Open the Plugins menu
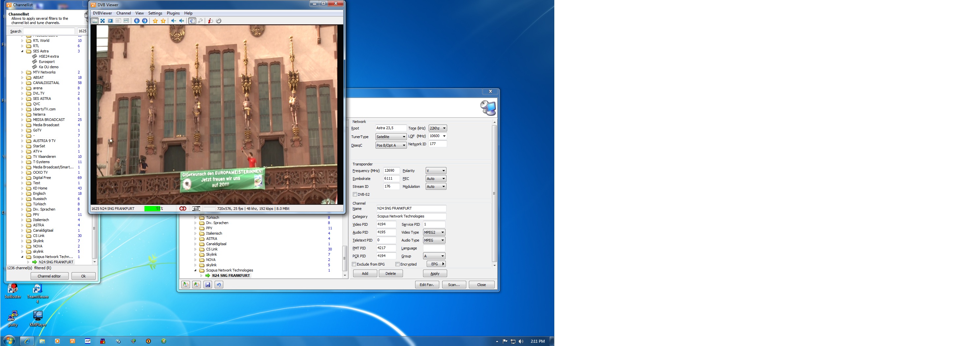Viewport: 980px width, 346px height. click(173, 13)
